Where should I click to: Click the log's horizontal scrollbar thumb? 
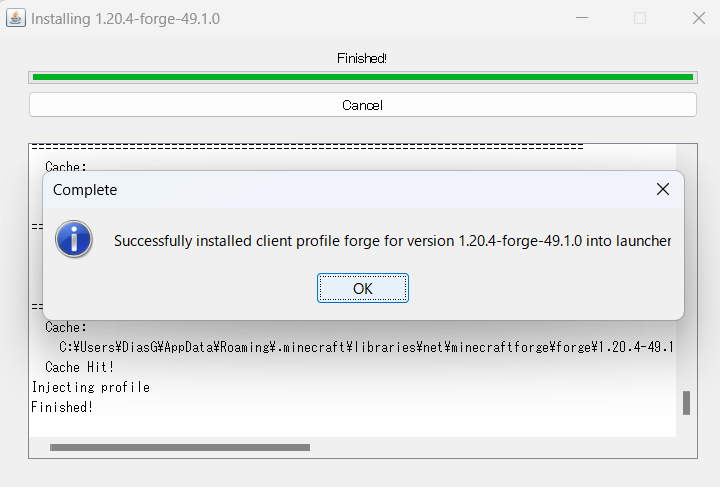coord(180,447)
